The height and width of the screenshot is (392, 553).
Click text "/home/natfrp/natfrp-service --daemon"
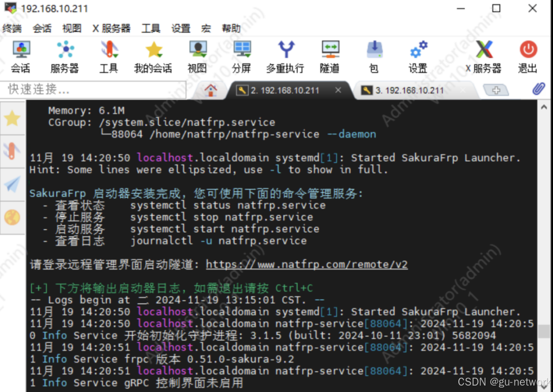pyautogui.click(x=263, y=134)
